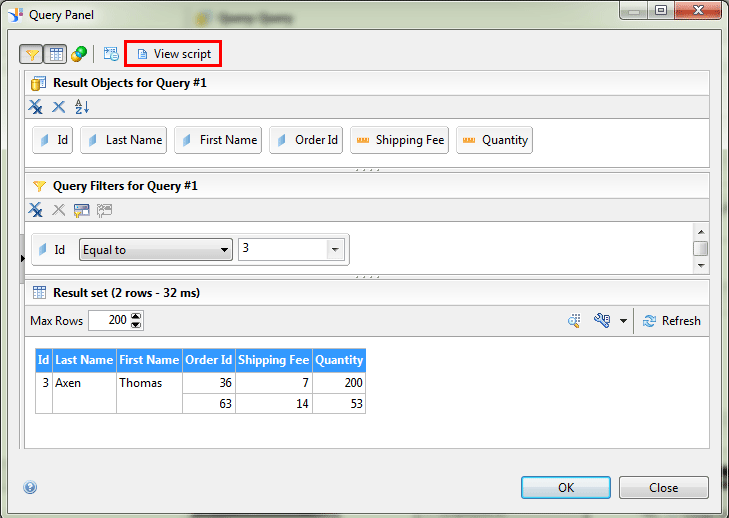Click the filter pane scrollbar thumb
This screenshot has height=518, width=729.
[x=701, y=248]
